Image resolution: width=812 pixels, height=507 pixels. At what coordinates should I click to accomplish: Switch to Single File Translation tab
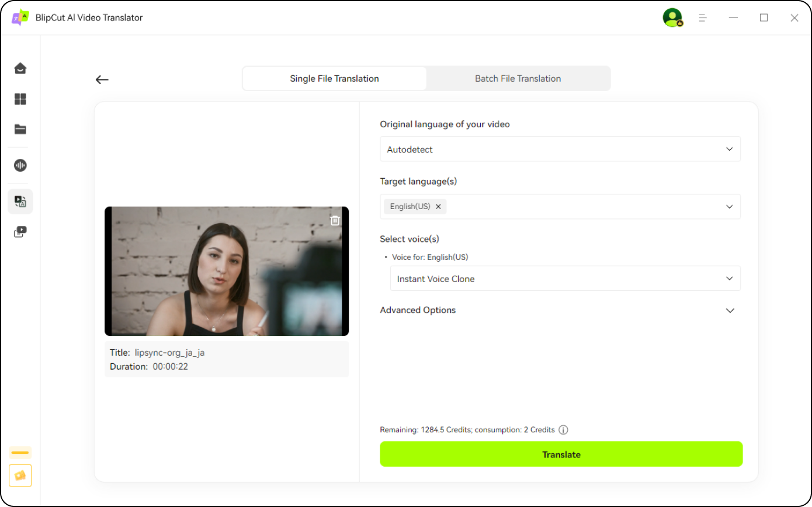click(334, 79)
